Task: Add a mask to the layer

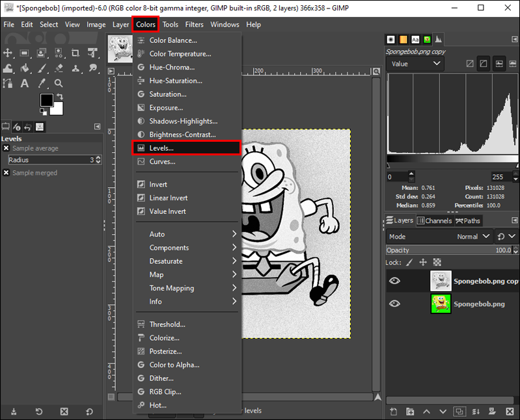Action: 492,412
